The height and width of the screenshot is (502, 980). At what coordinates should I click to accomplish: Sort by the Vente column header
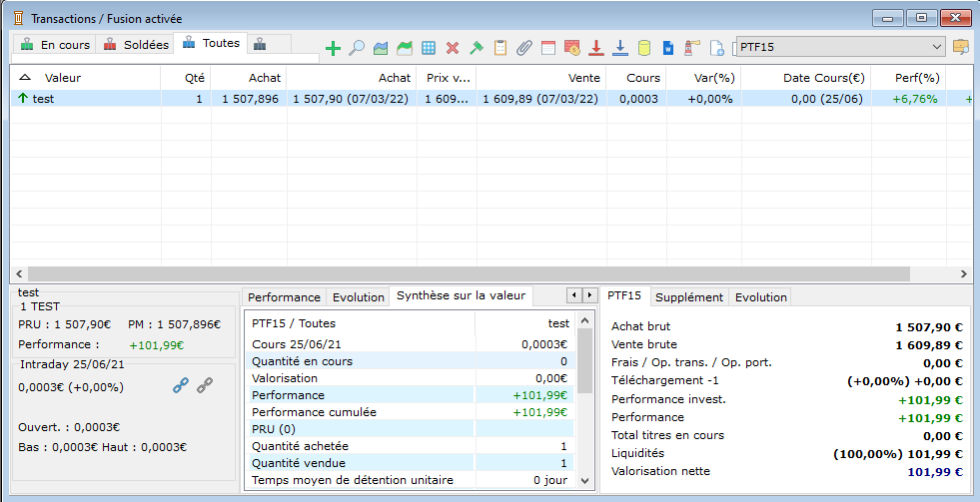click(541, 78)
